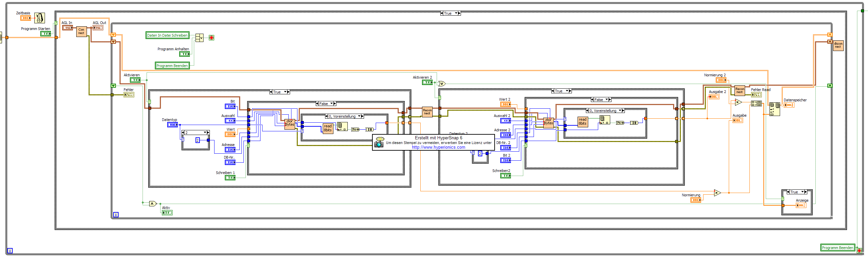Click the red stop terminal beside the compound OR
The image size is (868, 257).
point(212,38)
